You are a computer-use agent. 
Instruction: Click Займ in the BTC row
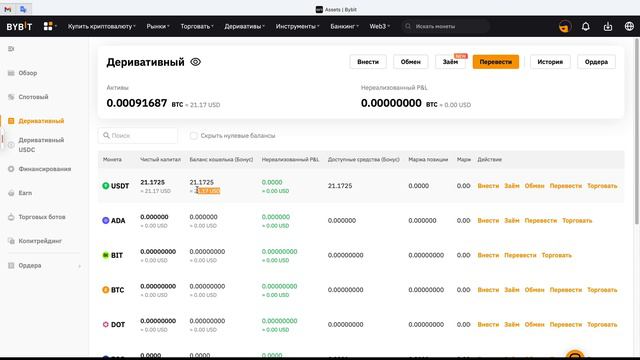coord(512,290)
